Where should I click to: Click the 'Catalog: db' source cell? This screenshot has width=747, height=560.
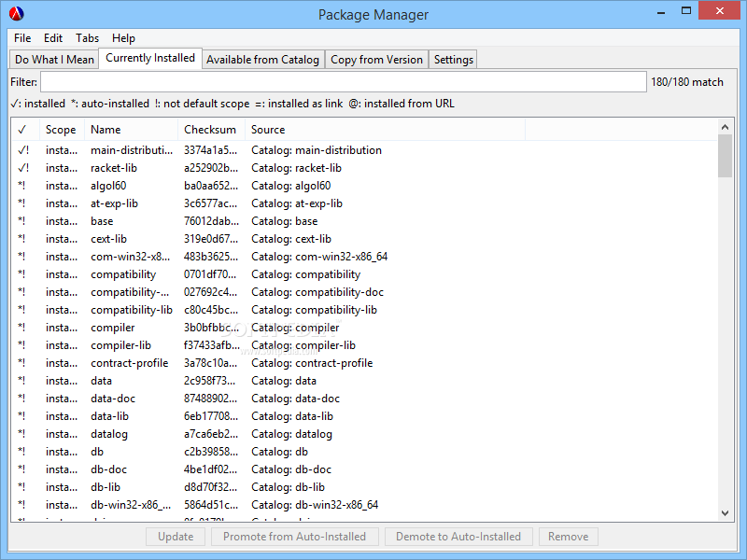pyautogui.click(x=279, y=452)
